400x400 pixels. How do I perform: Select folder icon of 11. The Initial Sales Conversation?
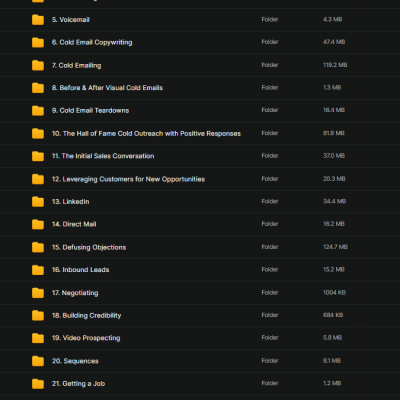(38, 156)
